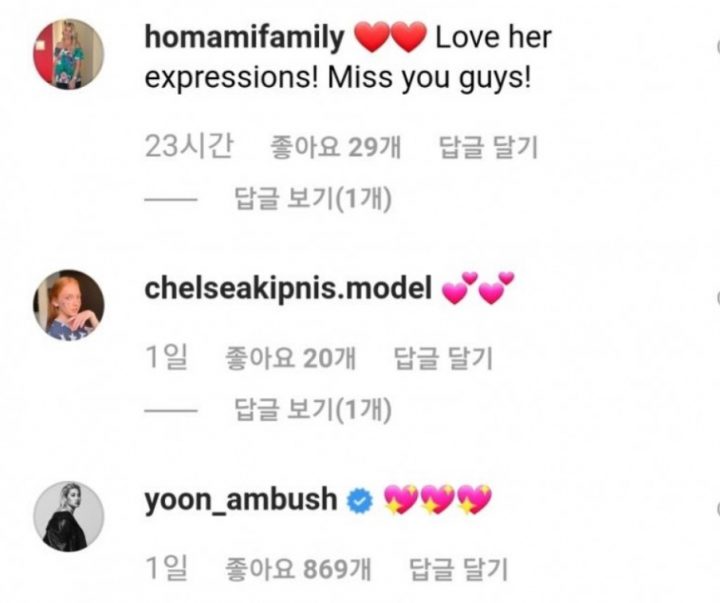
Task: Open homamifamily profile picture
Action: coord(68,54)
